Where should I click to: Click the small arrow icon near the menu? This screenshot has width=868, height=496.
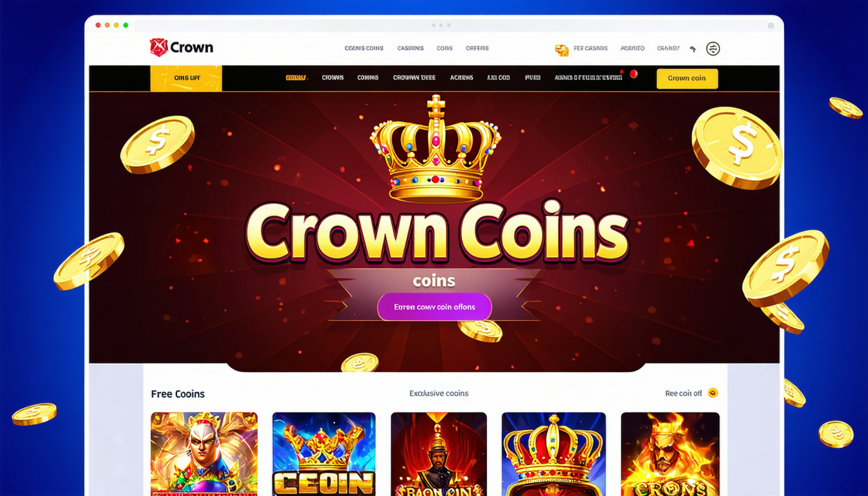click(x=693, y=49)
